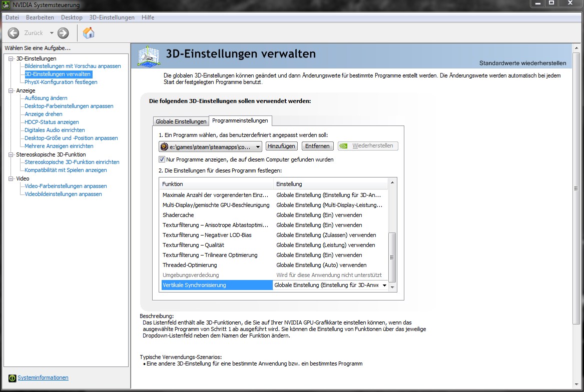Open the Home icon in toolbar
Viewport: 584px width, 392px height.
pyautogui.click(x=89, y=33)
